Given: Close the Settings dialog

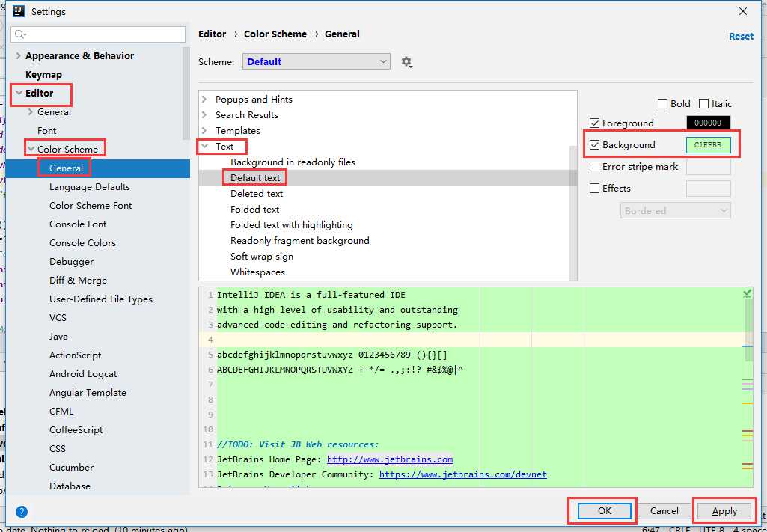Looking at the screenshot, I should coord(742,11).
